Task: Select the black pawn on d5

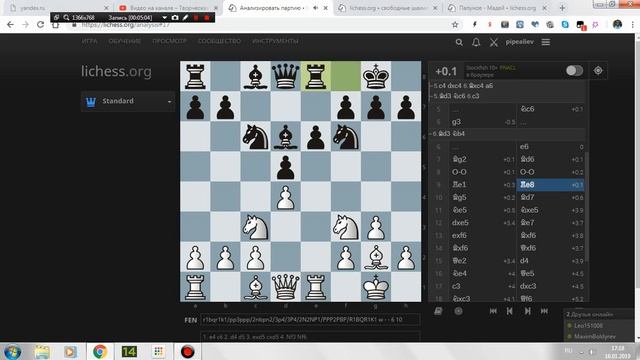Action: point(285,167)
